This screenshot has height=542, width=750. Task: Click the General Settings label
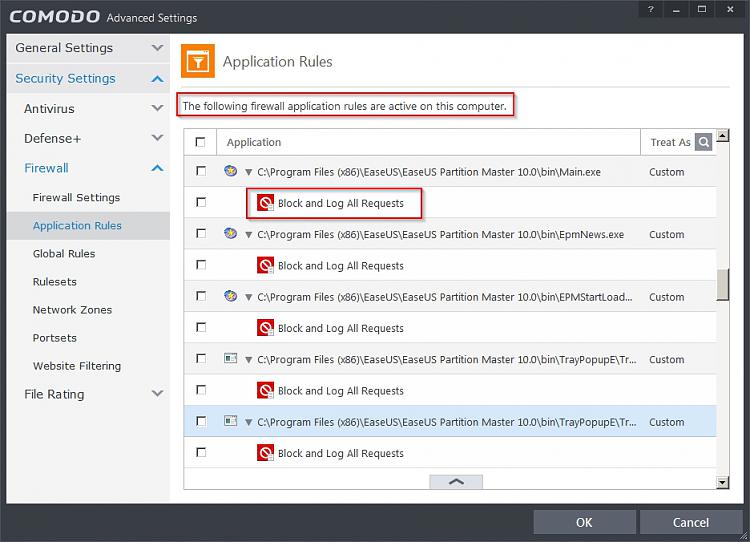point(64,48)
